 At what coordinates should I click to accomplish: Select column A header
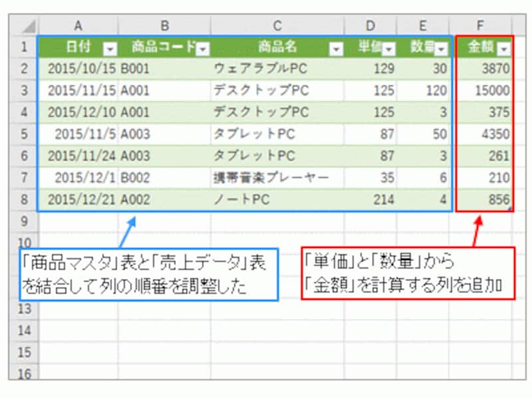pos(78,26)
